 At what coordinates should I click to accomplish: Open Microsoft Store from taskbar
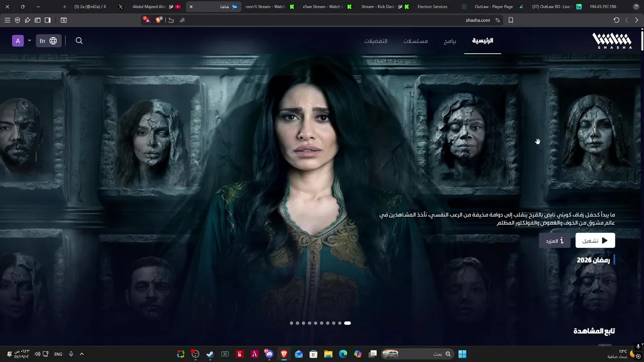[x=313, y=354]
